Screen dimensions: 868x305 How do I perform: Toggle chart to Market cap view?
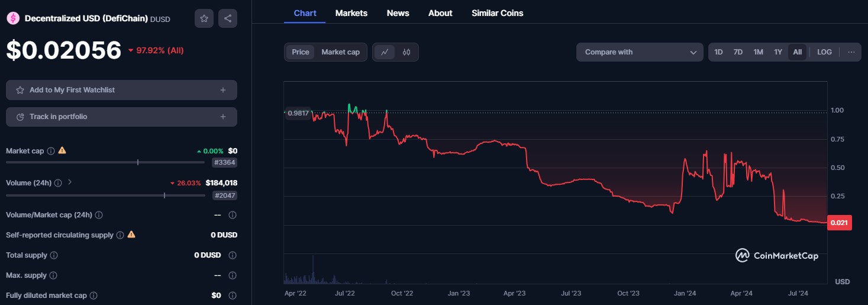[340, 52]
